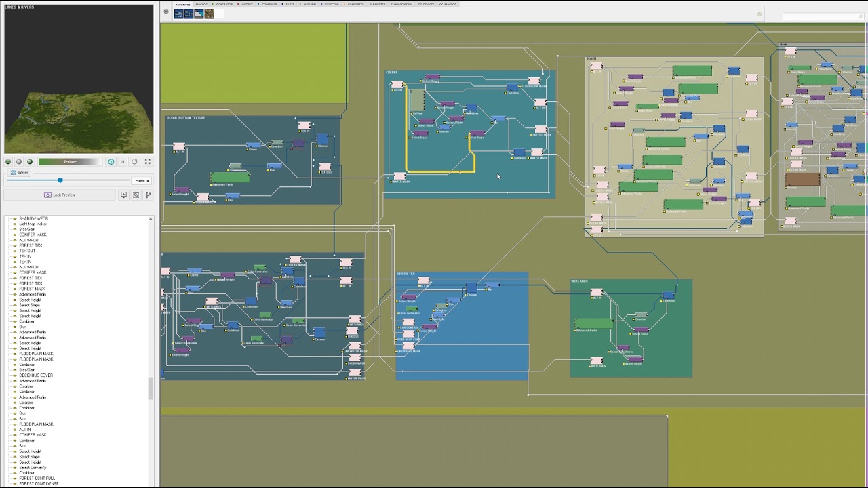The image size is (868, 488).
Task: Click the frame-extents icon beside Lock Preview
Action: click(x=136, y=195)
